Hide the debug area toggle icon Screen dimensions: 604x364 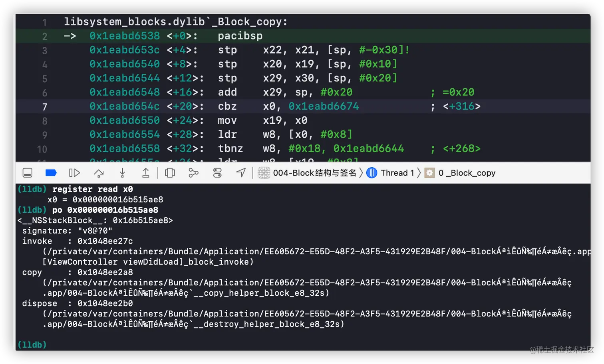28,173
